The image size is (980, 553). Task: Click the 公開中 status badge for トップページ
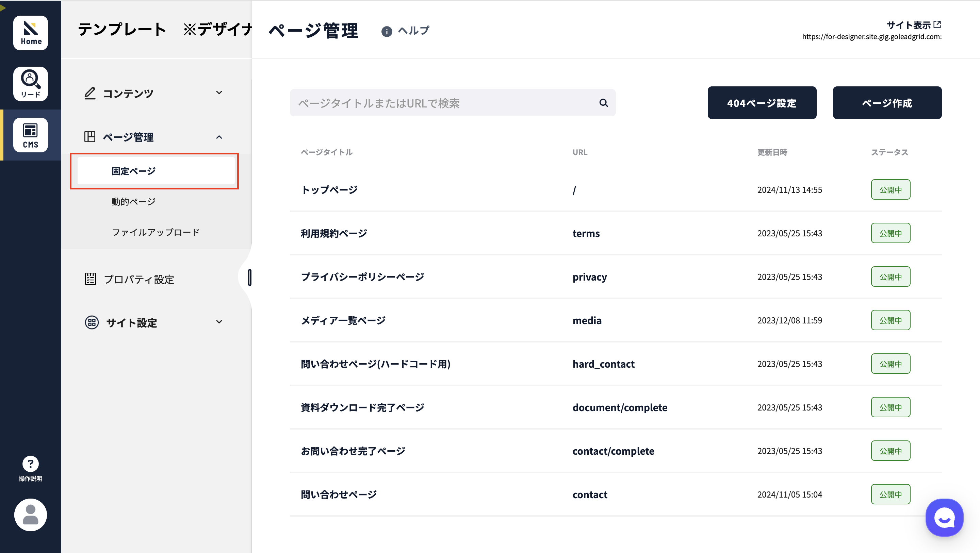coord(891,190)
